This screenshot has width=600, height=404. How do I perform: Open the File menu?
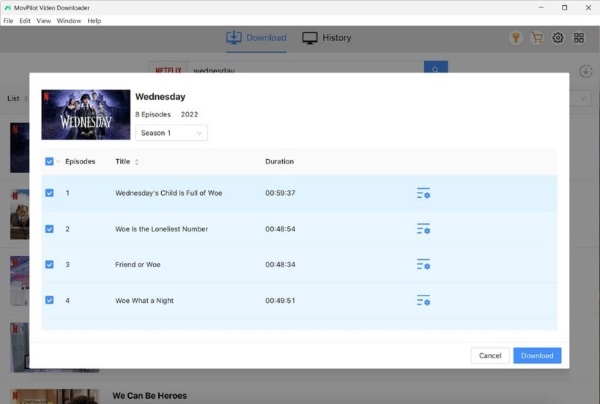point(9,21)
